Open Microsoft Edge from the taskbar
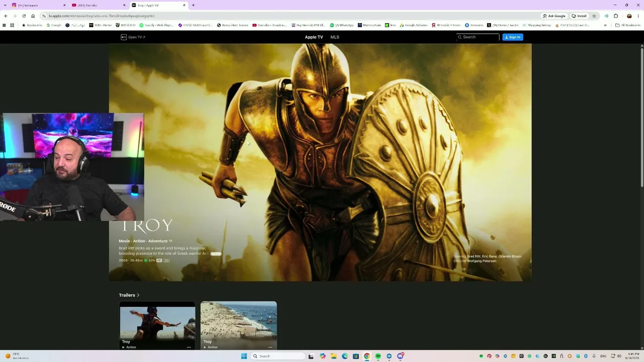This screenshot has height=362, width=644. pos(345,356)
